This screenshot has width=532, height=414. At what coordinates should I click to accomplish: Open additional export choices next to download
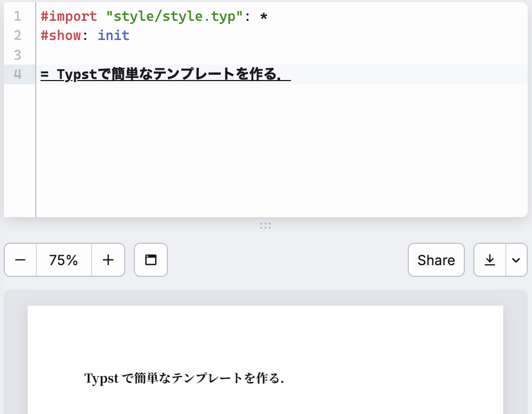pyautogui.click(x=515, y=260)
